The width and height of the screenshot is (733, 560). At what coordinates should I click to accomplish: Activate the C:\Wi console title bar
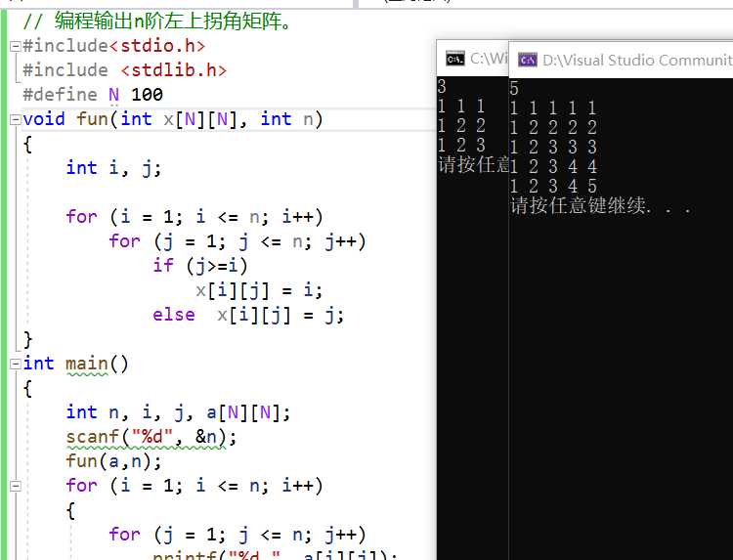[x=472, y=59]
